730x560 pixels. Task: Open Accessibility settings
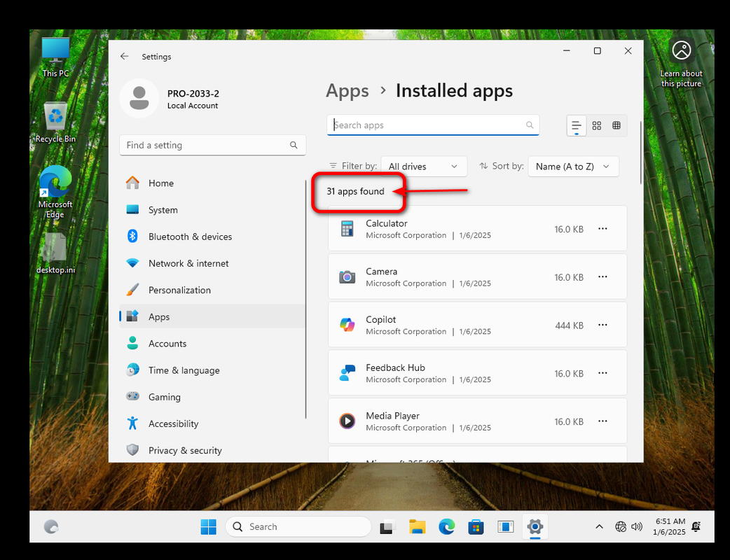(212, 423)
